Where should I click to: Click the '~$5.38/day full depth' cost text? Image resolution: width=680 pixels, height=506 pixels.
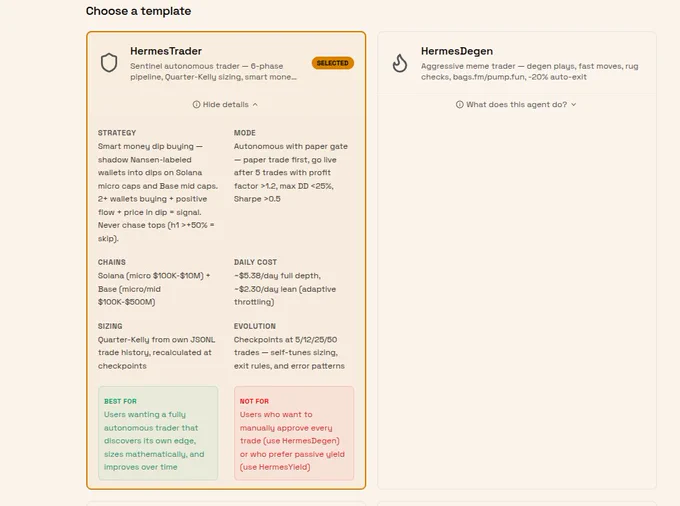point(285,289)
